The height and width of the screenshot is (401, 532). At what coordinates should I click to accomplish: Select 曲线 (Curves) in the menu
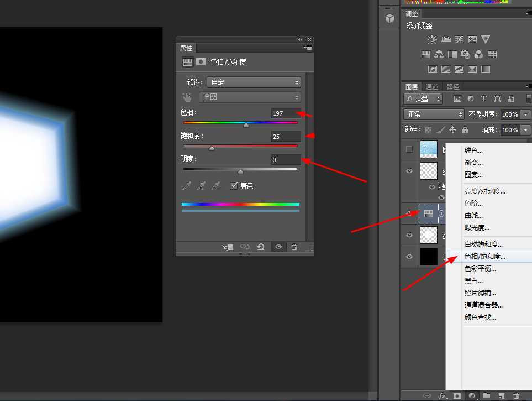coord(473,216)
